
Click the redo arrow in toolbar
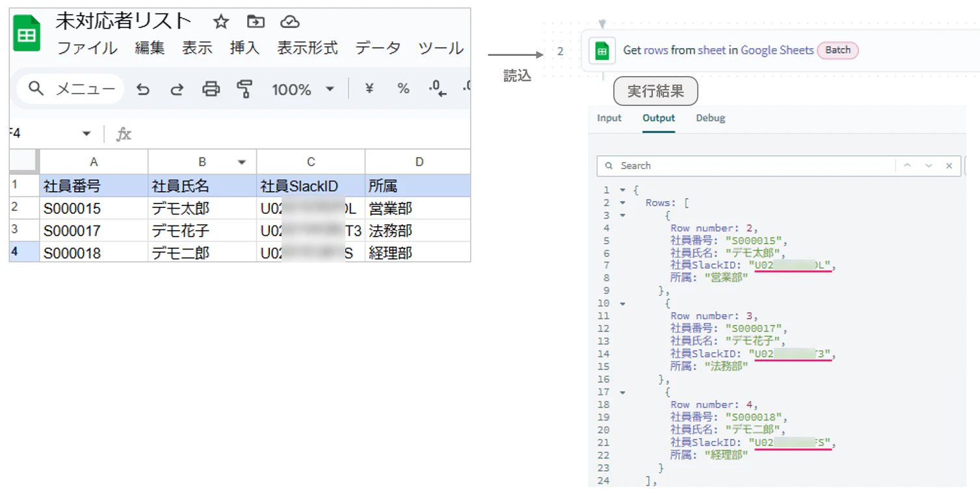177,90
